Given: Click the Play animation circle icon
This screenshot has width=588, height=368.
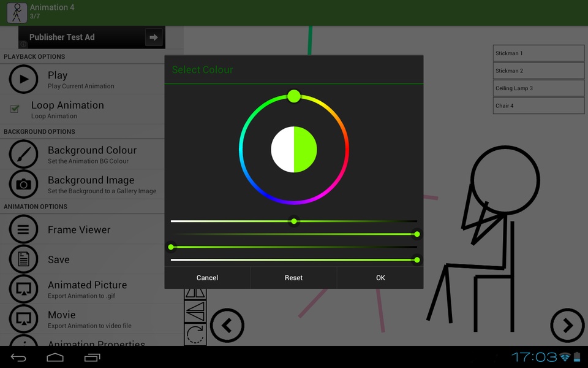Looking at the screenshot, I should 23,79.
